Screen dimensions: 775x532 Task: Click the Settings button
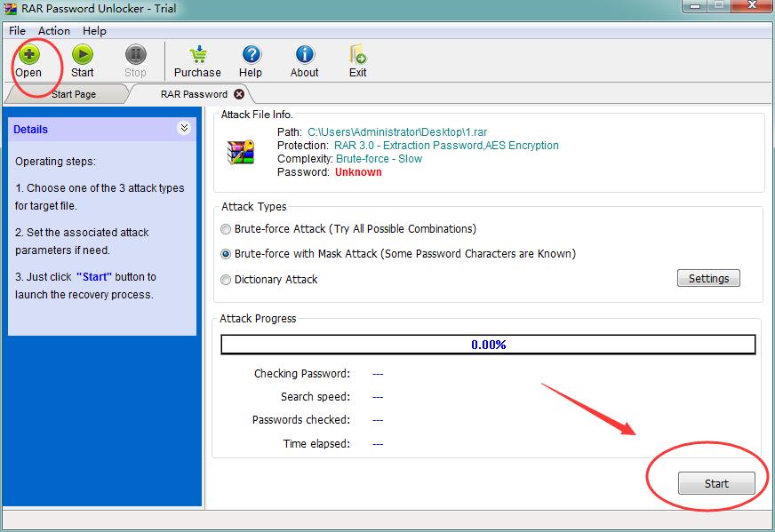708,279
